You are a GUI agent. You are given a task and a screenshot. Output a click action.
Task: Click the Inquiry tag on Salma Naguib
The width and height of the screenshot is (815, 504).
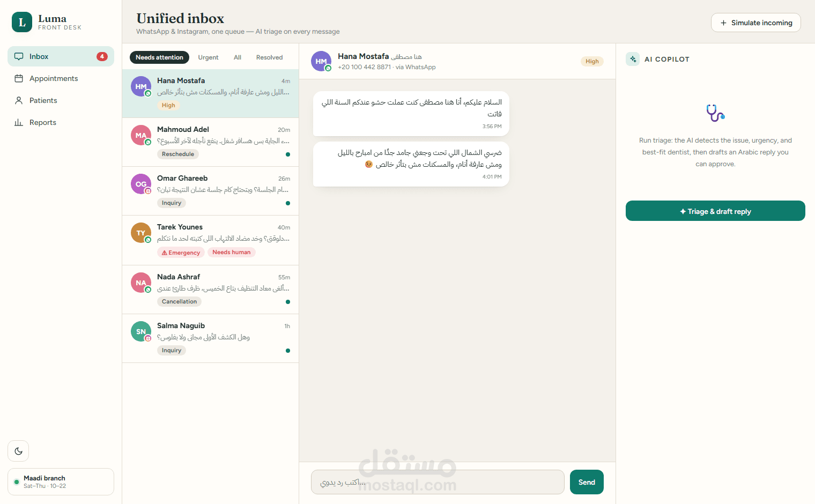(x=172, y=350)
